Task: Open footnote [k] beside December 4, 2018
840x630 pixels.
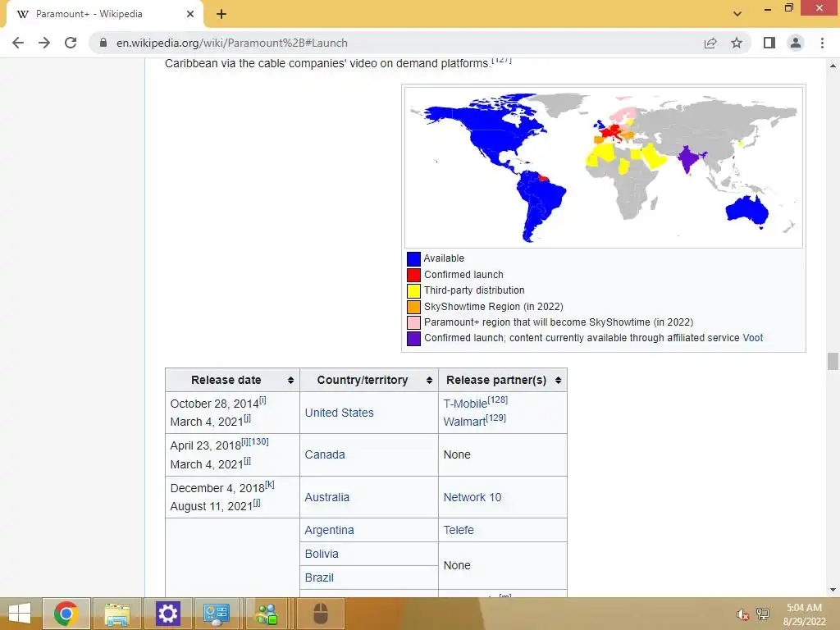Action: 269,484
